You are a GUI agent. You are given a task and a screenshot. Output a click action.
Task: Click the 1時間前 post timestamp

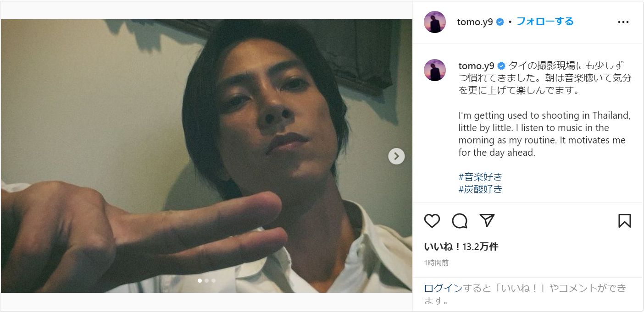click(436, 263)
